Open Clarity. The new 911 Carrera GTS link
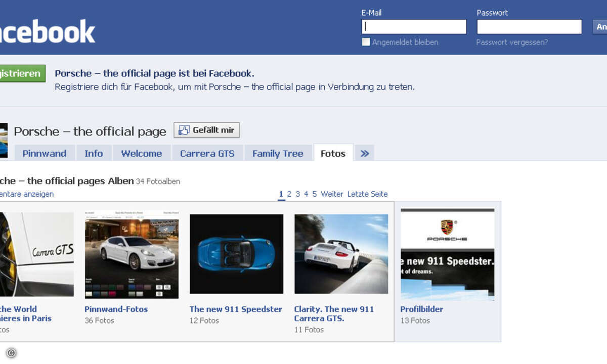This screenshot has width=607, height=364. click(334, 313)
